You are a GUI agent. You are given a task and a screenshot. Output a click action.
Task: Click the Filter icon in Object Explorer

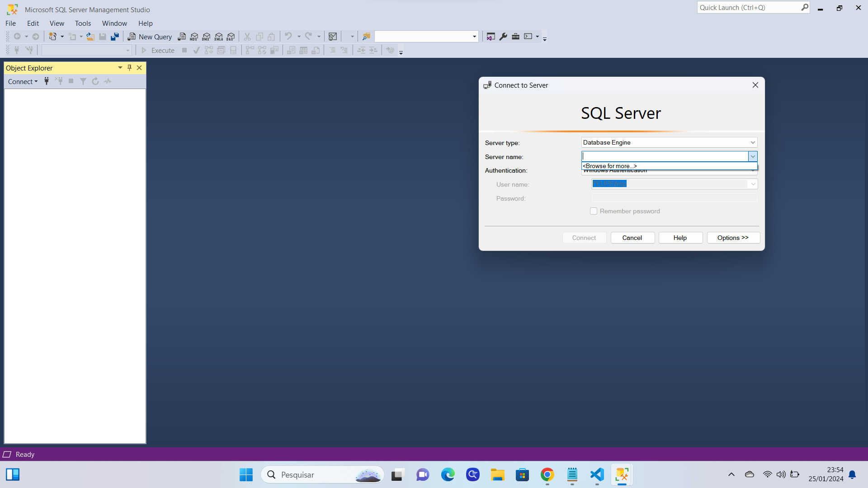pos(83,81)
